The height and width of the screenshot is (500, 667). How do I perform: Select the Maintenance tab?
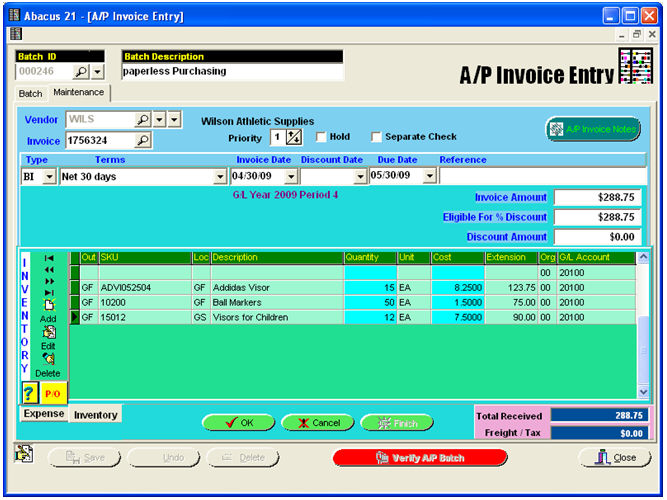click(x=79, y=92)
